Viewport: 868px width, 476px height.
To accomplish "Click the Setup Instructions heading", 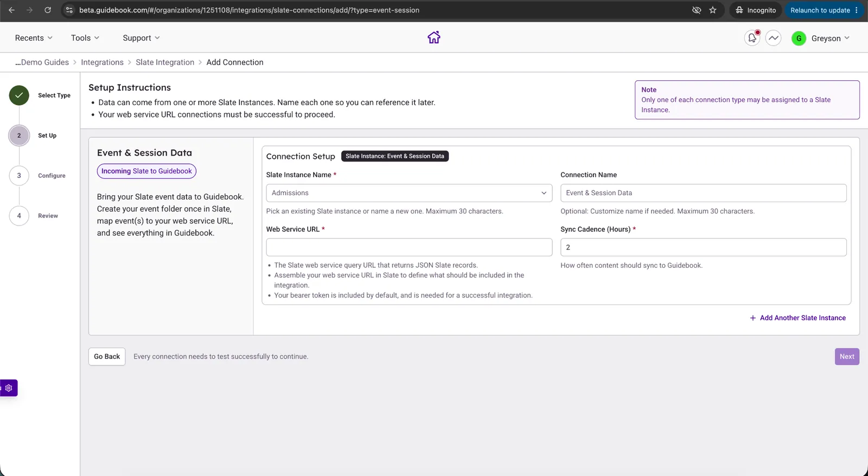I will (130, 88).
